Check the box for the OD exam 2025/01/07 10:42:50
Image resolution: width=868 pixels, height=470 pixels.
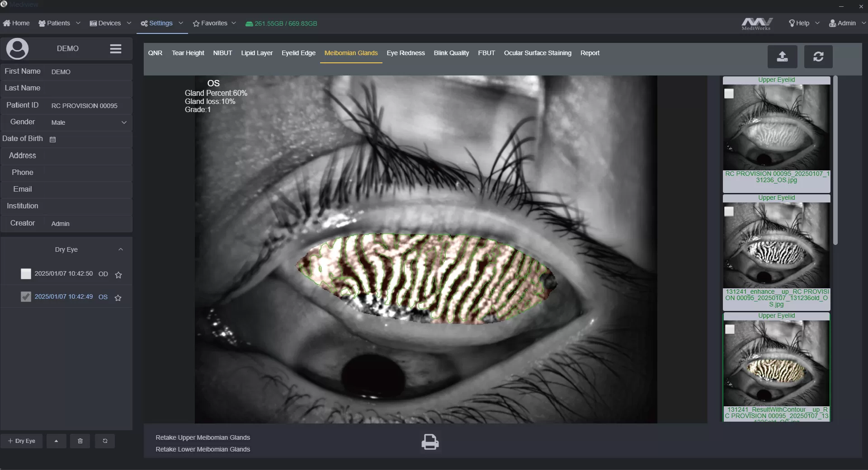pyautogui.click(x=26, y=274)
